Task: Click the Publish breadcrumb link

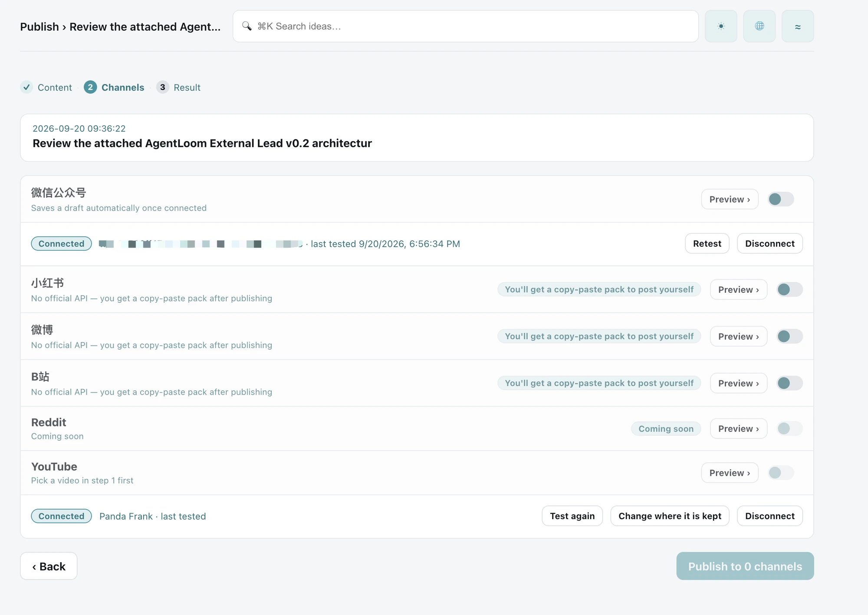Action: point(39,26)
